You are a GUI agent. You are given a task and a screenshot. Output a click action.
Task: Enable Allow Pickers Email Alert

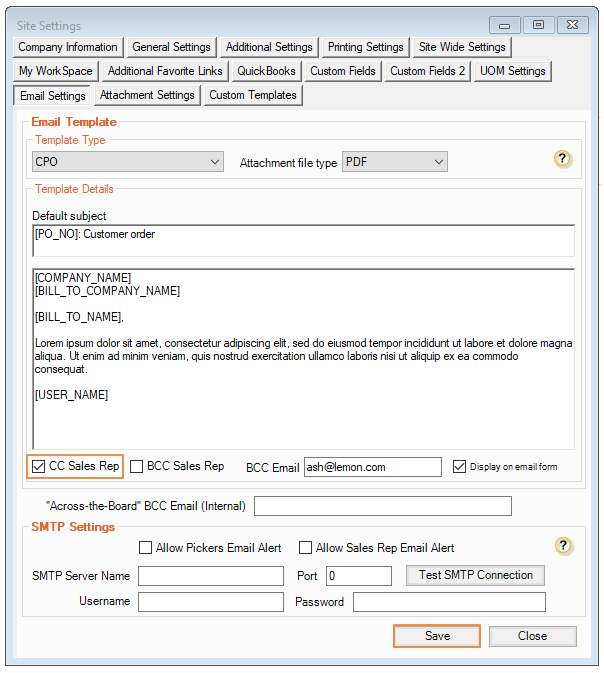click(x=147, y=548)
